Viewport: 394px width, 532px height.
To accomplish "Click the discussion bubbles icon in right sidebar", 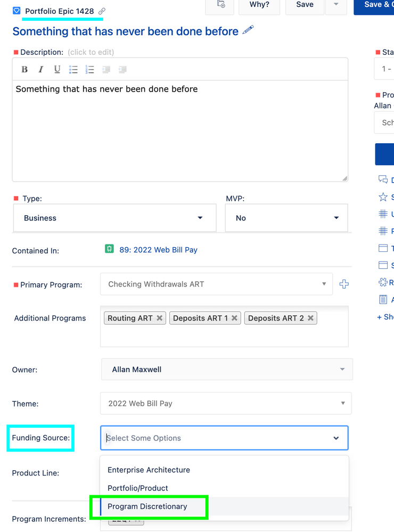I will coord(383,179).
